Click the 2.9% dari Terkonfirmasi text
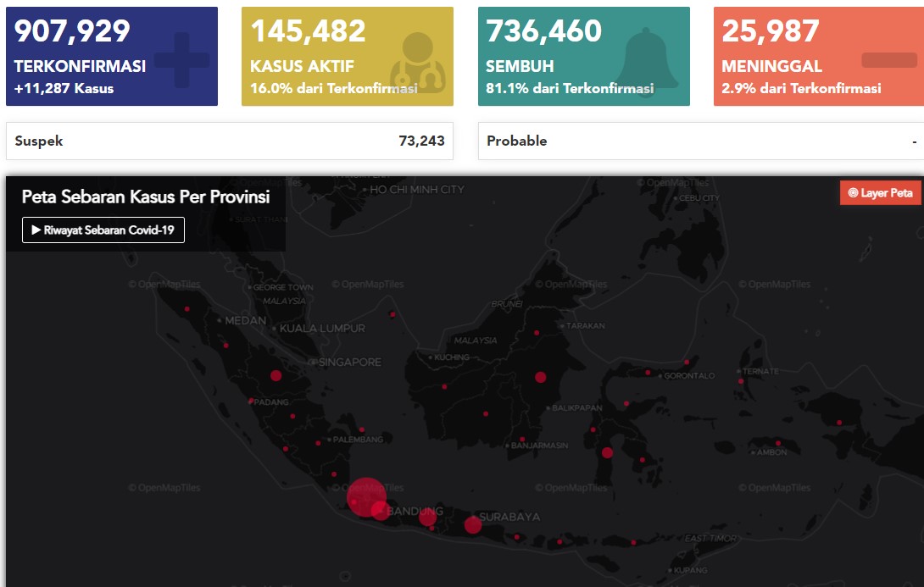This screenshot has height=587, width=924. click(x=801, y=88)
